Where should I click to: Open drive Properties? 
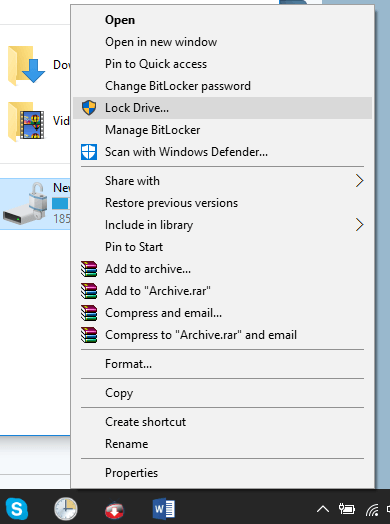pyautogui.click(x=223, y=473)
